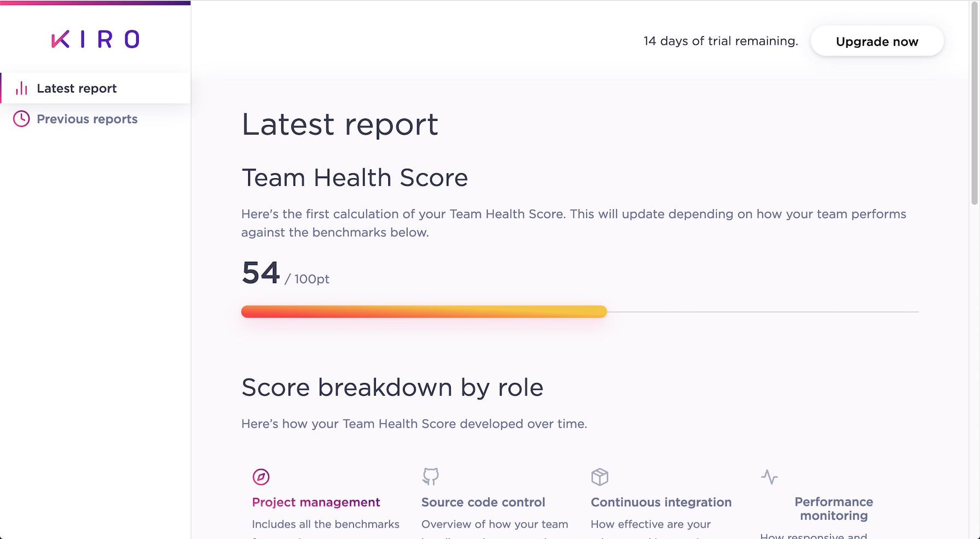This screenshot has height=539, width=980.
Task: Click the bar chart icon beside Latest report
Action: pyautogui.click(x=21, y=89)
